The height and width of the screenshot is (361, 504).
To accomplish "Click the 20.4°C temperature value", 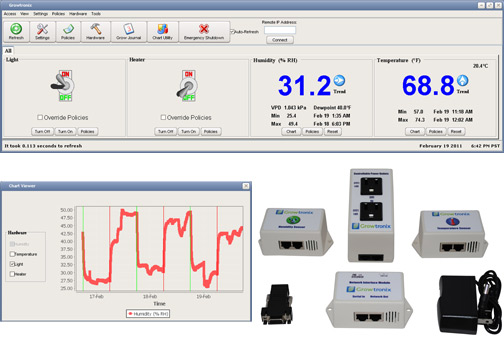I will click(x=480, y=66).
